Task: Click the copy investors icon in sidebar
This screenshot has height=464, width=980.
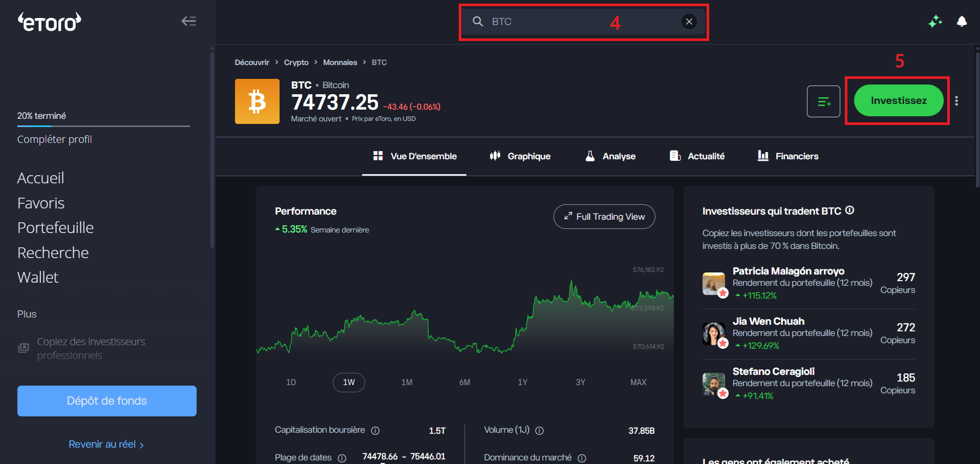Action: coord(24,348)
